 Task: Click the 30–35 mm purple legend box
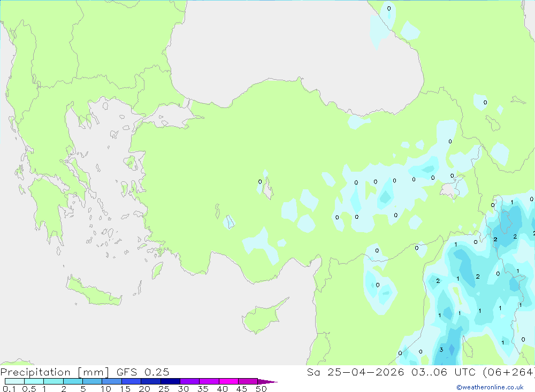point(190,381)
